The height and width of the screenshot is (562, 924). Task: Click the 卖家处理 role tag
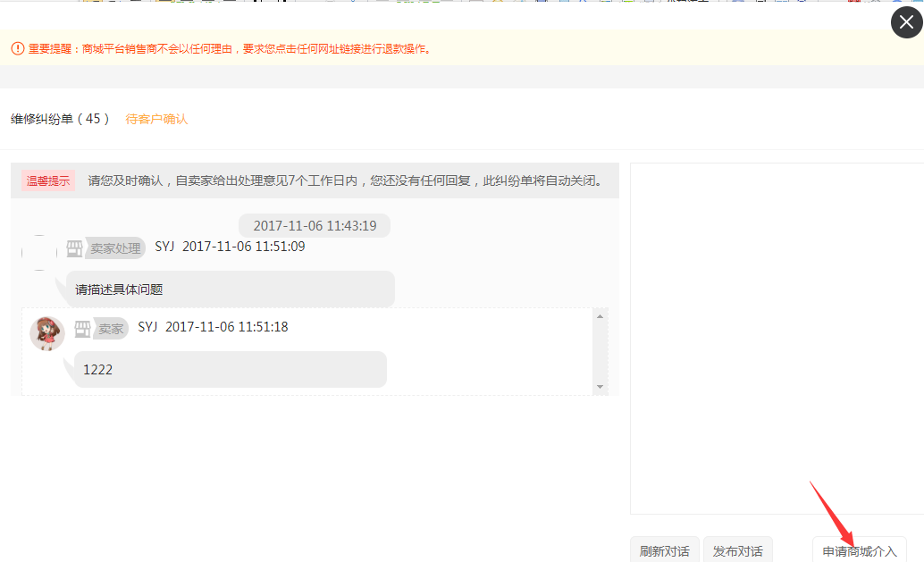point(115,248)
